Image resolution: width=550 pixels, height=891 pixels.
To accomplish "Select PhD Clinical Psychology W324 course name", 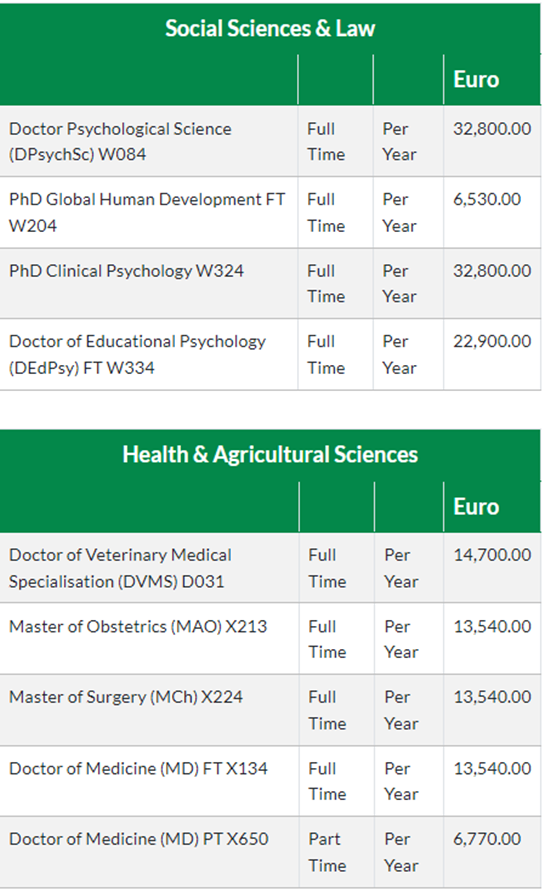I will pyautogui.click(x=126, y=271).
